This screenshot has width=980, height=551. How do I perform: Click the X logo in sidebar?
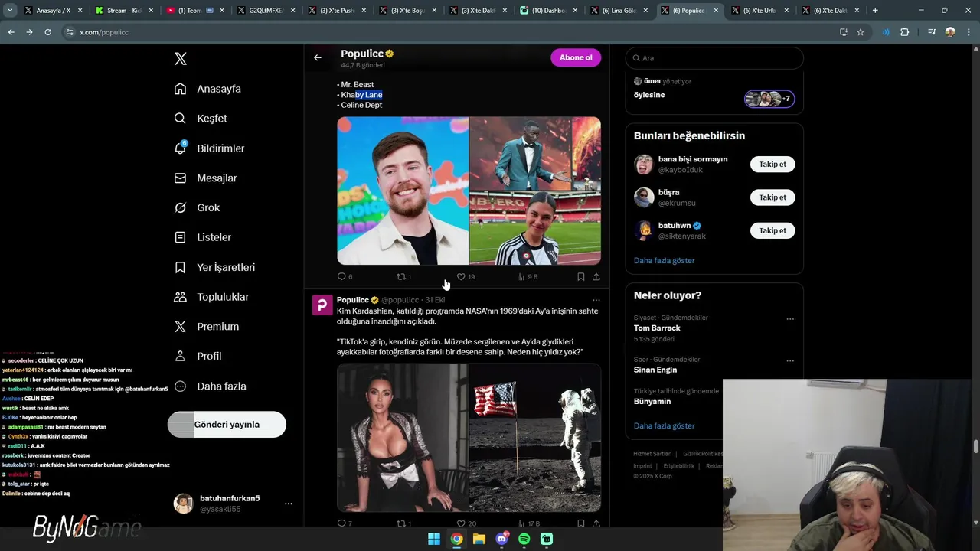181,59
